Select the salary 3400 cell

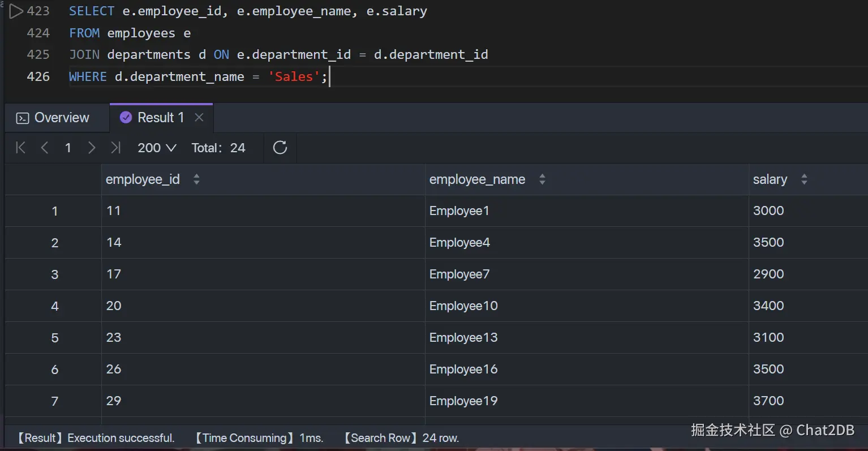pyautogui.click(x=809, y=306)
